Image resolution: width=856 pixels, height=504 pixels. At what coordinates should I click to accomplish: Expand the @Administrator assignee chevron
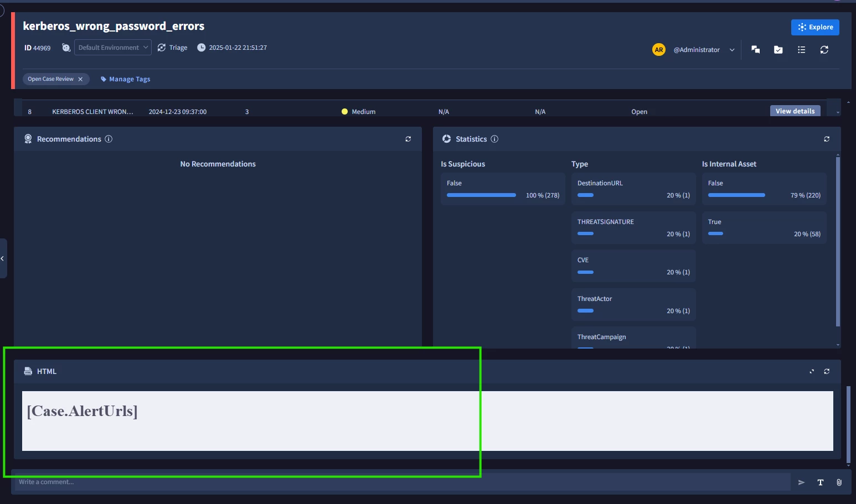click(732, 50)
